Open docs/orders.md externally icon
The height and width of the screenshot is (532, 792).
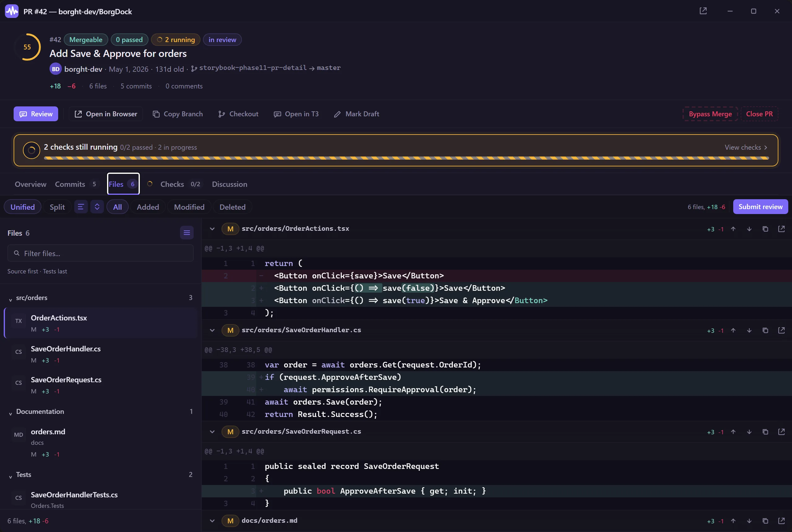click(x=781, y=521)
